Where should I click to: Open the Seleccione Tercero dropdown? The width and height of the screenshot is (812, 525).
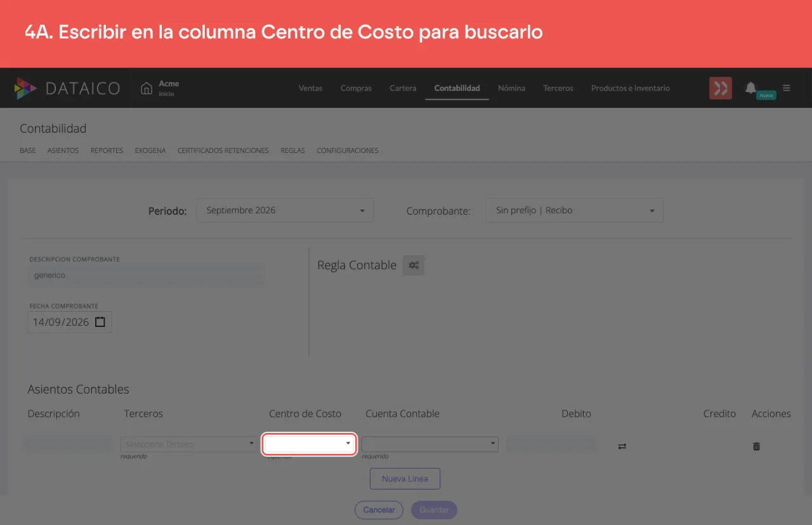188,444
